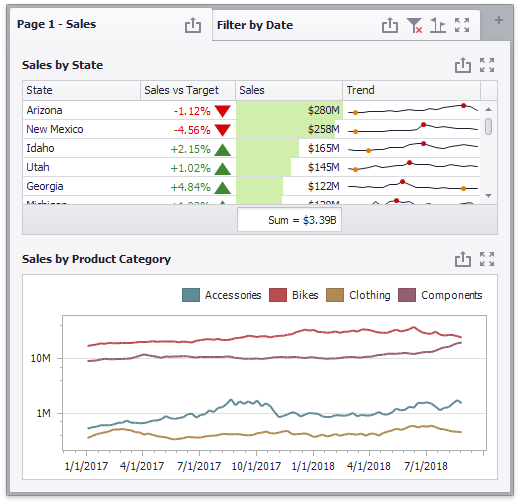Switch to the Page 1 - Sales tab
The height and width of the screenshot is (504, 520).
[x=57, y=24]
